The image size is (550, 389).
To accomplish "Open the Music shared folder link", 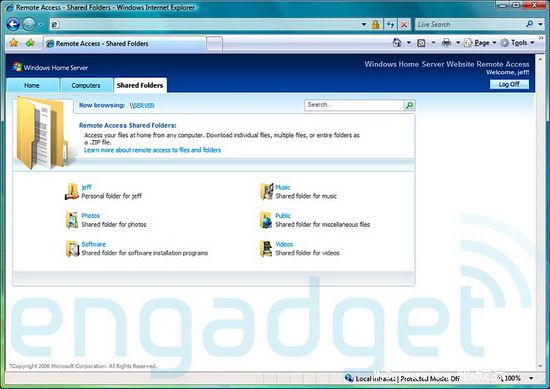I will coord(283,187).
